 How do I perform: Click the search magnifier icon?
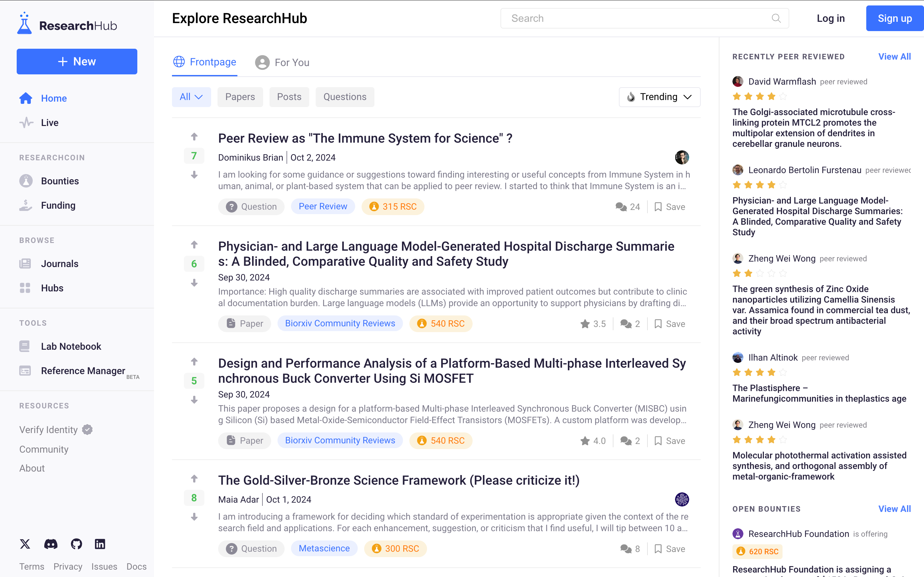click(x=776, y=18)
